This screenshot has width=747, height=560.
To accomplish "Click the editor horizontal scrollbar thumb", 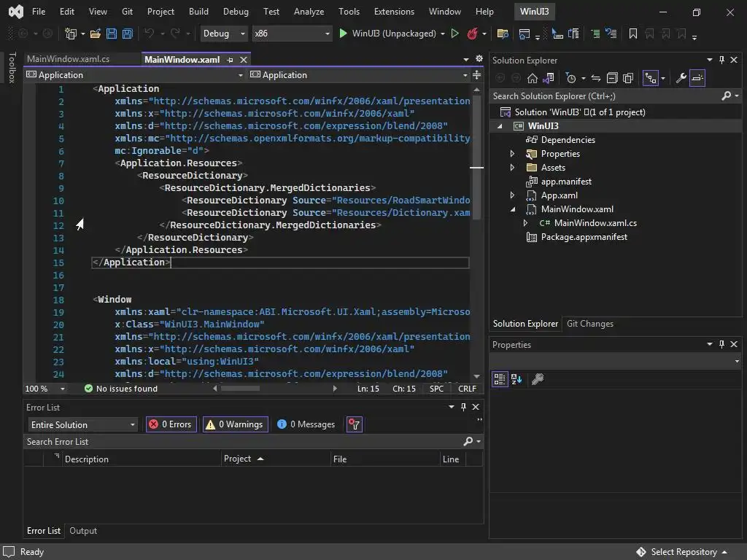I will click(240, 389).
